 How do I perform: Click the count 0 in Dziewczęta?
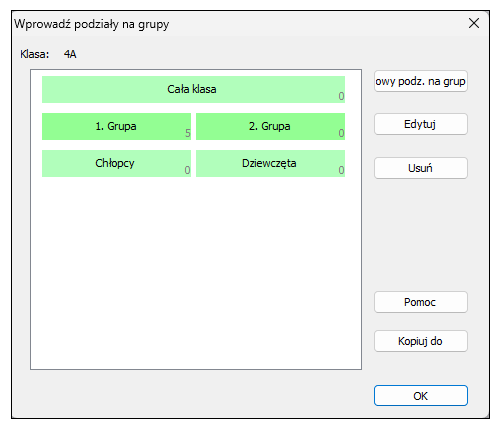coord(341,170)
